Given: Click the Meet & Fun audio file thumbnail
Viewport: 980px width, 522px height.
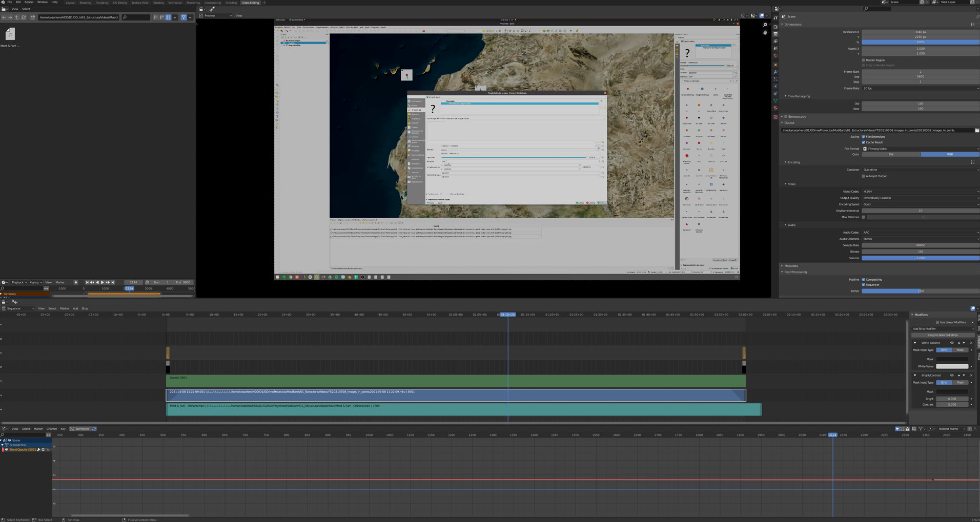Looking at the screenshot, I should (x=10, y=34).
